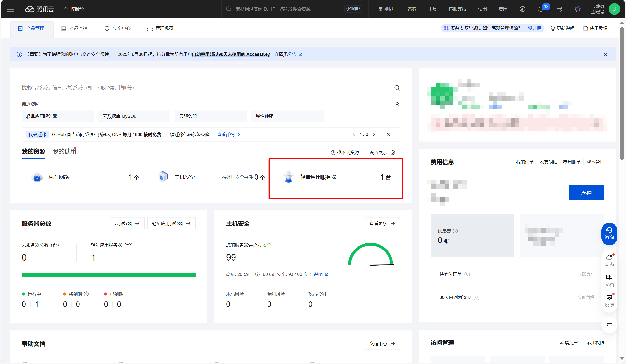The height and width of the screenshot is (364, 626).
Task: Switch to the 产品监控 tab
Action: tap(74, 28)
